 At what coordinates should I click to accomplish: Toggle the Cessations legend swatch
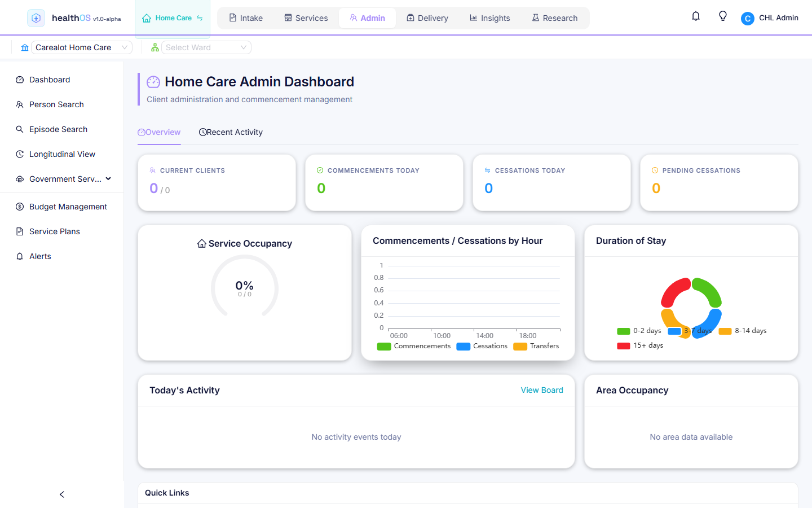click(464, 347)
